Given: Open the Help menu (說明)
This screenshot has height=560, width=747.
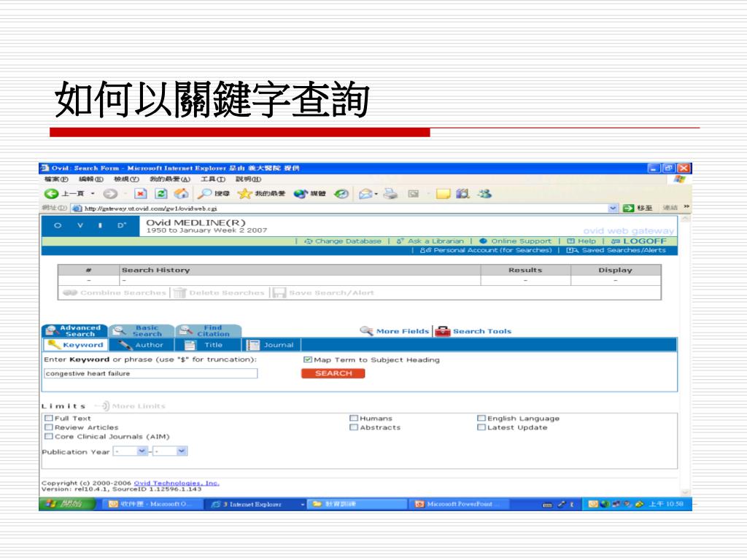Looking at the screenshot, I should [248, 179].
